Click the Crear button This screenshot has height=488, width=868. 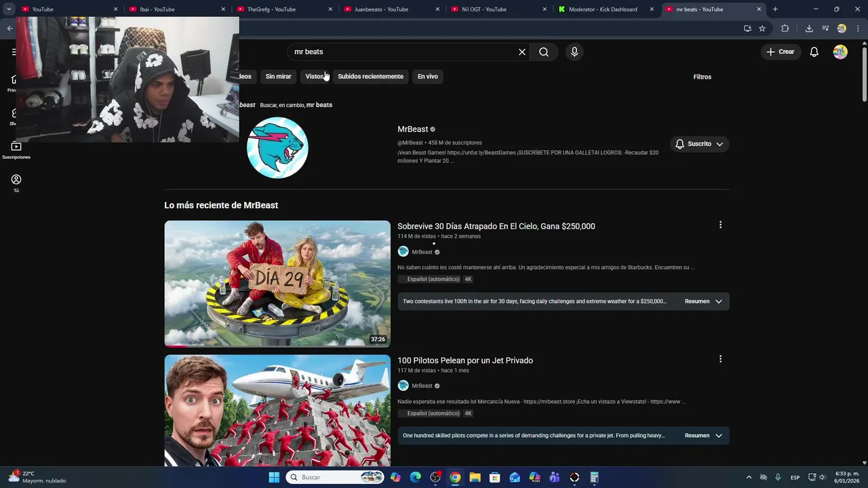click(x=781, y=52)
